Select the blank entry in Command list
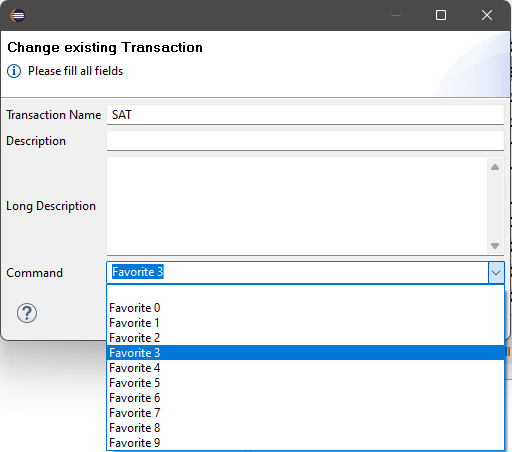 305,293
